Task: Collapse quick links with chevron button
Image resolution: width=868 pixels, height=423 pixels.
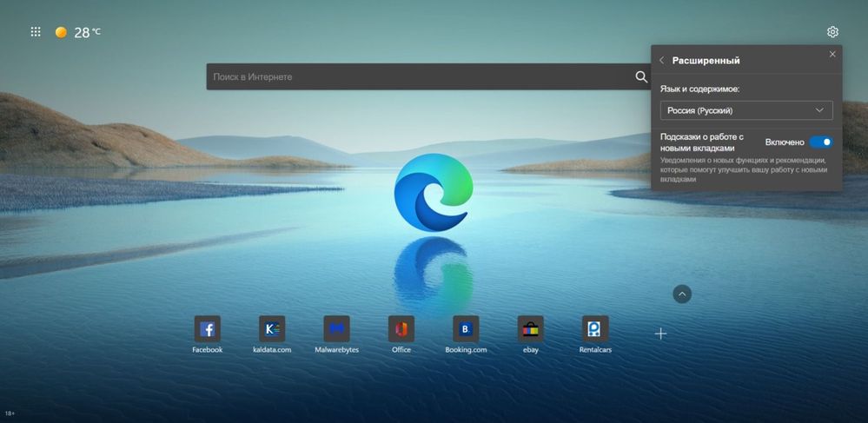Action: pos(682,294)
